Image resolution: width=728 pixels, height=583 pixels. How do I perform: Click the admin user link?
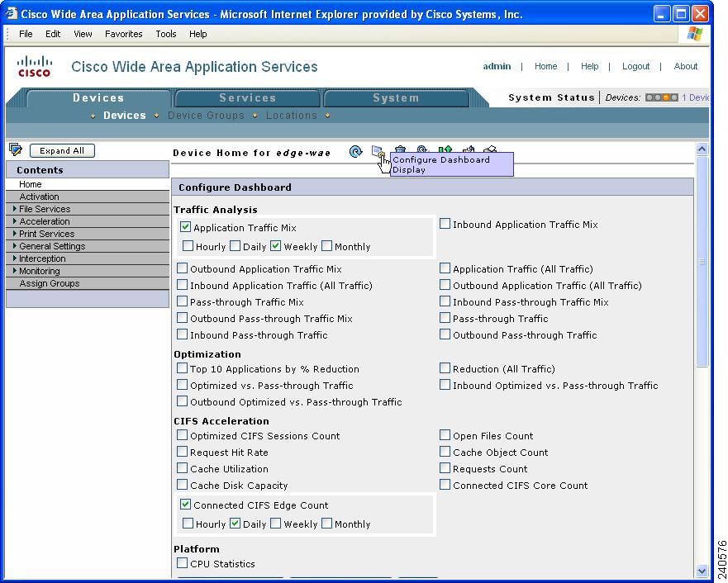tap(497, 66)
